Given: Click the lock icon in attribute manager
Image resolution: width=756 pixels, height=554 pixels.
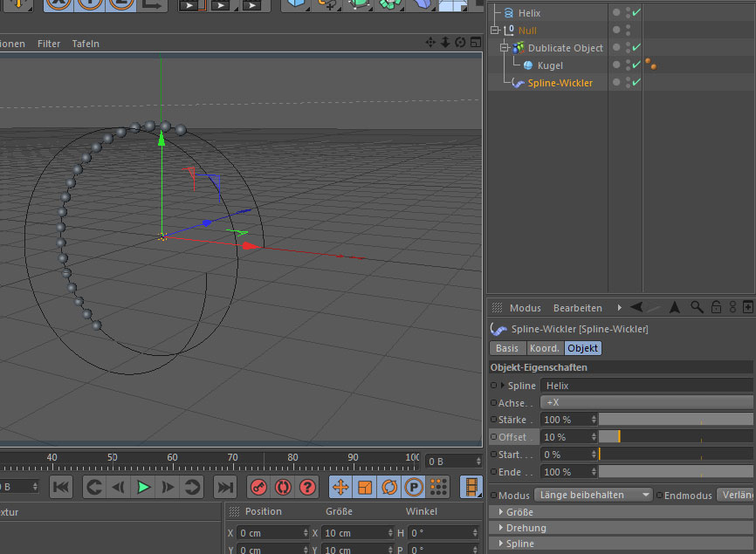Looking at the screenshot, I should coord(715,307).
